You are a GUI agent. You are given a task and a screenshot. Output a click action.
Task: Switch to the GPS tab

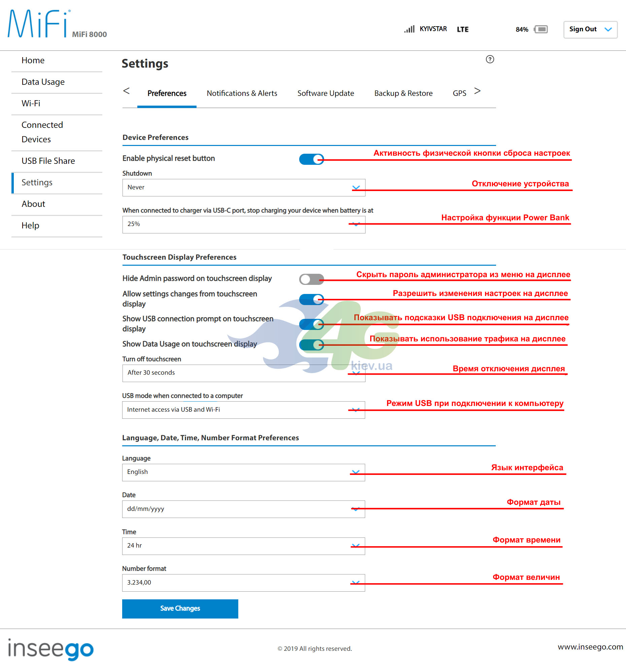coord(459,93)
